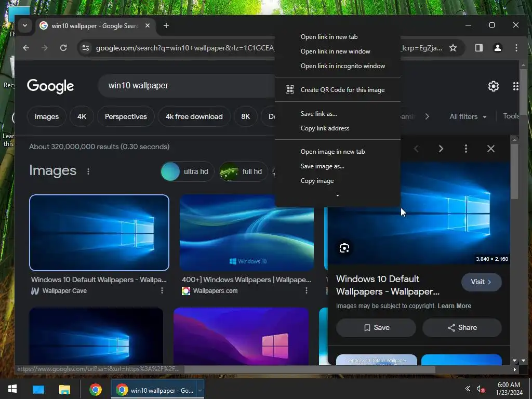Open Learn More copyright link
This screenshot has height=399, width=532.
click(x=454, y=305)
